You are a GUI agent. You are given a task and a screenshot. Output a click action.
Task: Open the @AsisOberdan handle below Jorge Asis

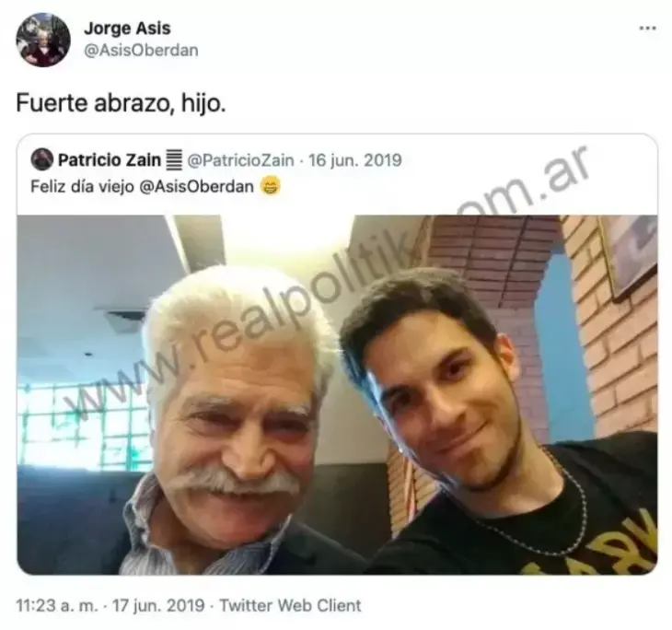(x=141, y=51)
